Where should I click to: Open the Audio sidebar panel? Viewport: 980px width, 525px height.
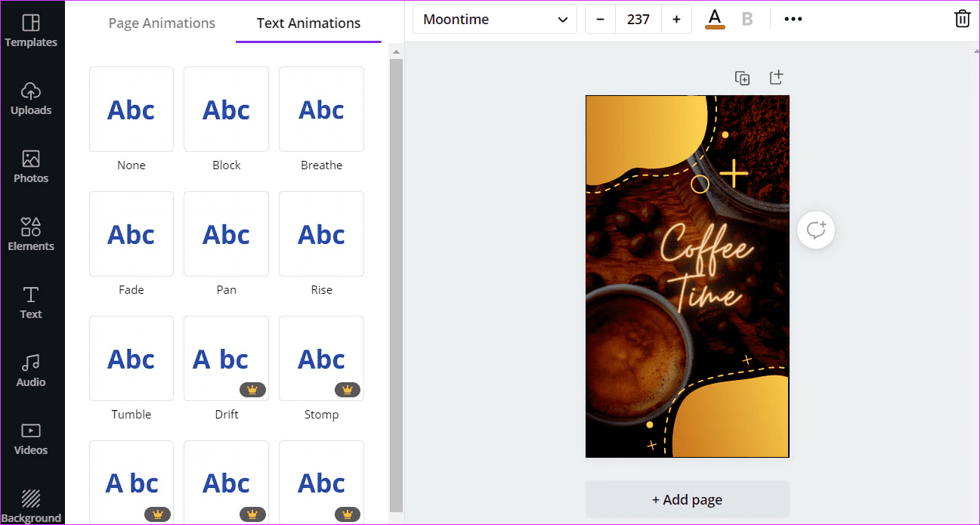(31, 371)
